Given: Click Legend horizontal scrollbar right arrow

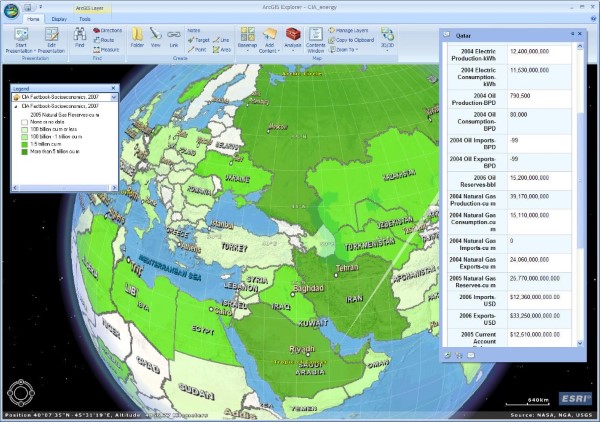Looking at the screenshot, I should click(x=114, y=188).
